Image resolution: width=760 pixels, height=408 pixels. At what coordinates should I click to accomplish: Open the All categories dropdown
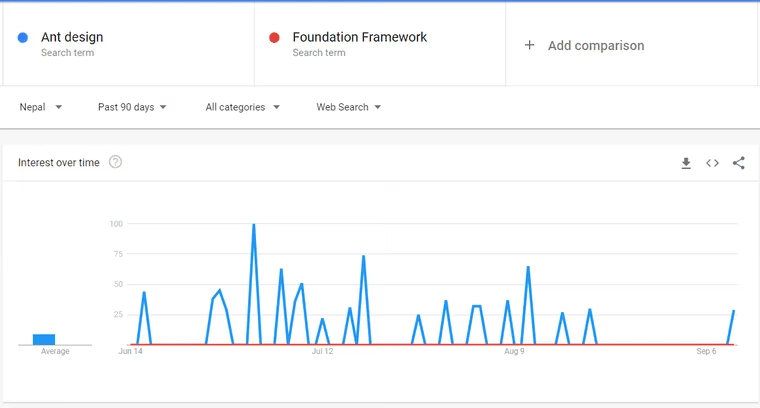point(242,107)
